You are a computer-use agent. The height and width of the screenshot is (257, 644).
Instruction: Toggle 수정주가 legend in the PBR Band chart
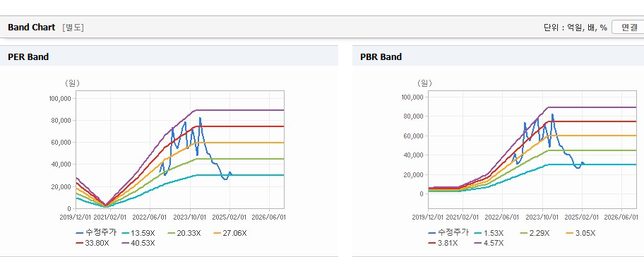point(448,233)
